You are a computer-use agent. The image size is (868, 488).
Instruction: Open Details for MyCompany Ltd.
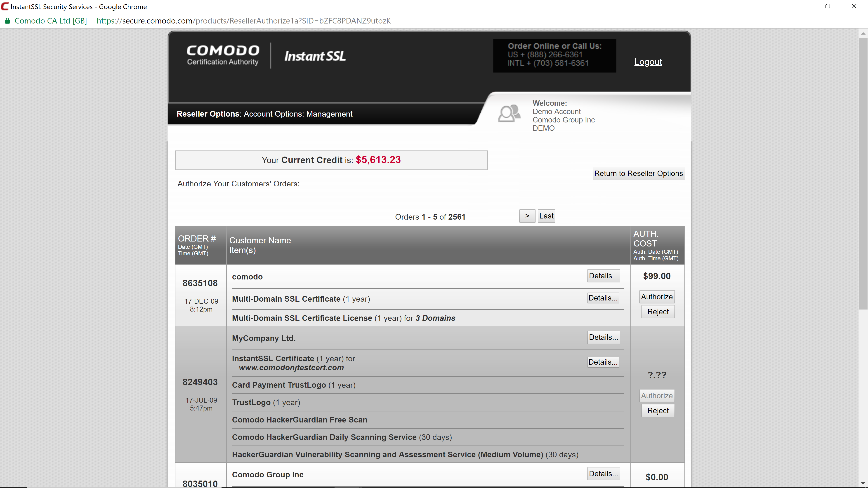click(604, 337)
